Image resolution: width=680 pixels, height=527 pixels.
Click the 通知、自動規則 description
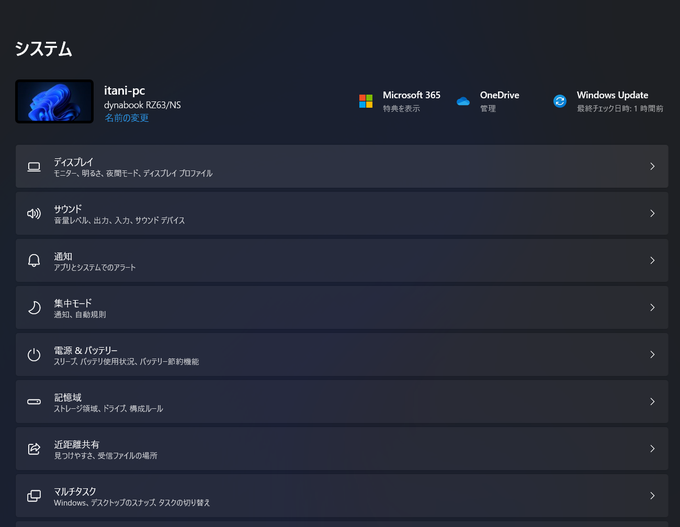point(80,314)
